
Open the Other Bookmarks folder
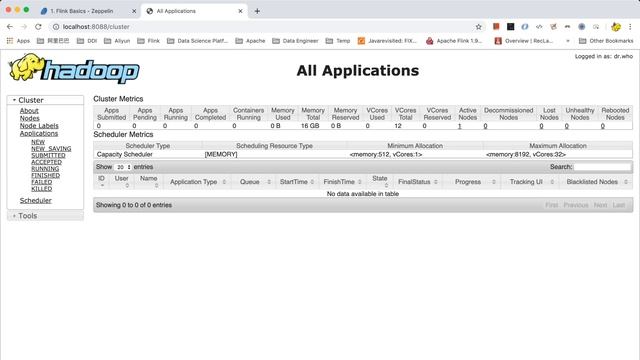tap(606, 41)
